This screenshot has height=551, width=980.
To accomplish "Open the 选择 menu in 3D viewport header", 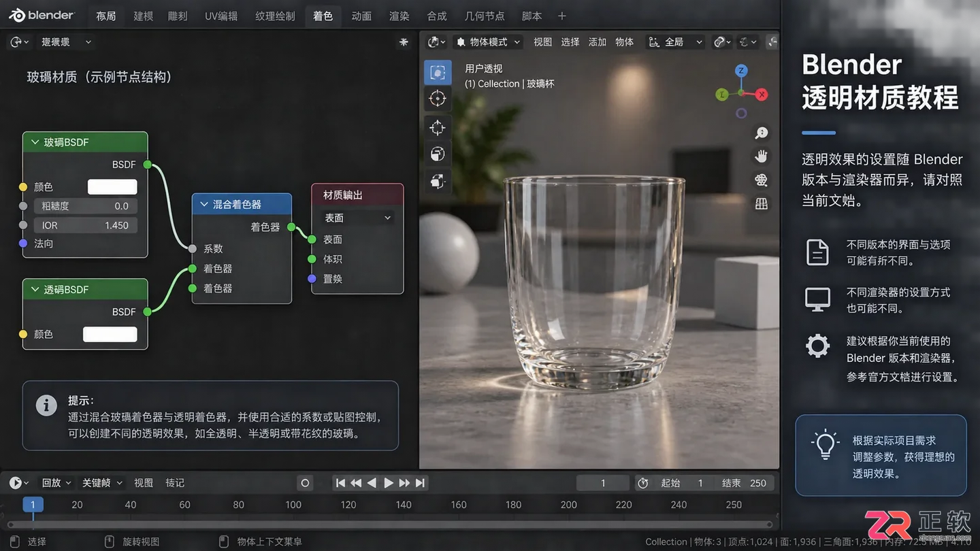I will 570,42.
